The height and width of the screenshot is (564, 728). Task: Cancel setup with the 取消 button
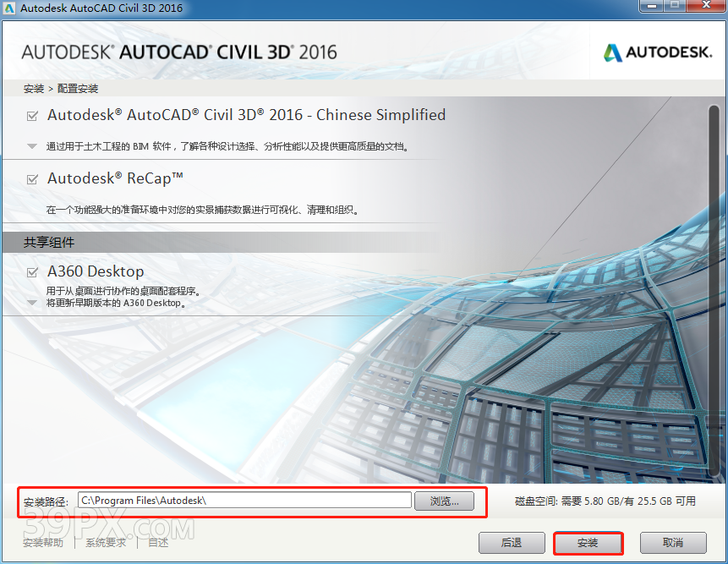tap(673, 543)
